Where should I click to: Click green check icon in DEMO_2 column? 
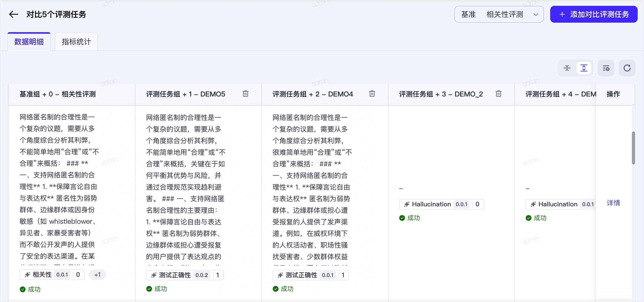(x=402, y=218)
